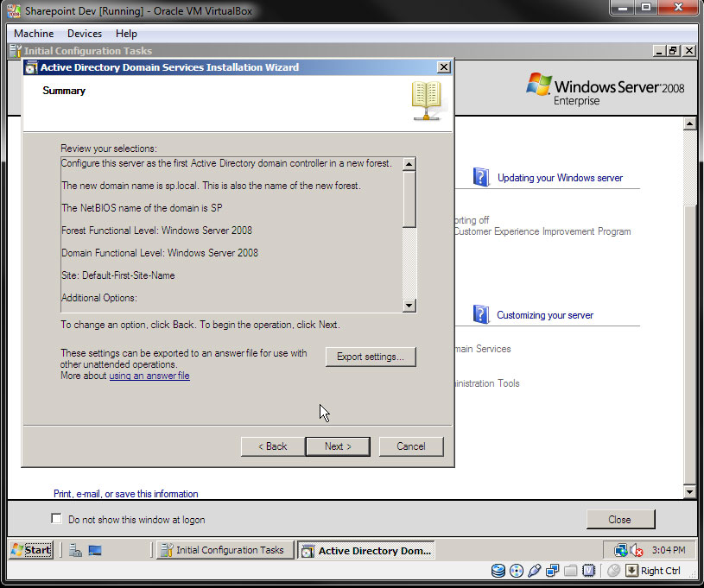The image size is (704, 588).
Task: Click the help icon beside Customizing your server
Action: [x=481, y=314]
